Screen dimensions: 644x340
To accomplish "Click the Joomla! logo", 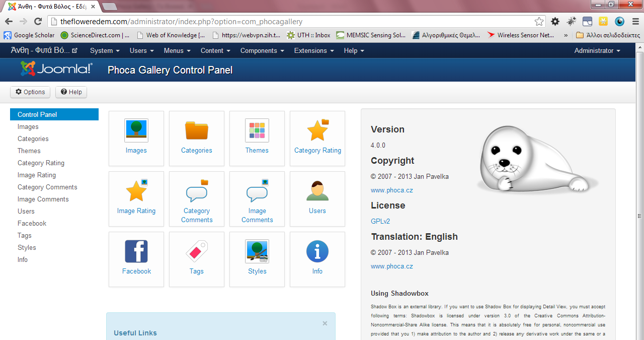I will click(56, 69).
